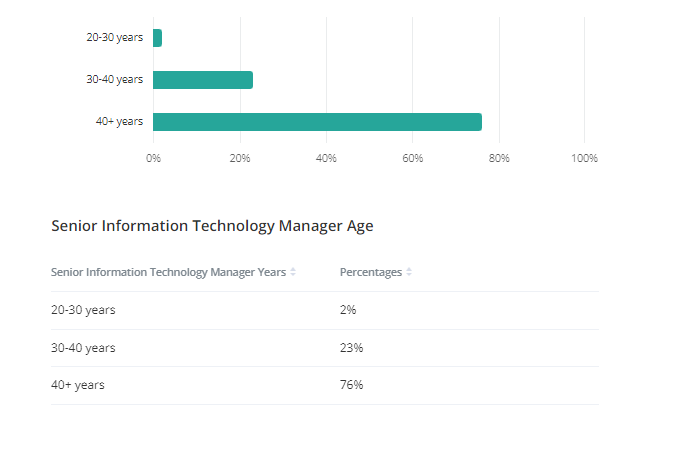This screenshot has height=463, width=677.
Task: Click the 23% table cell
Action: pos(351,348)
